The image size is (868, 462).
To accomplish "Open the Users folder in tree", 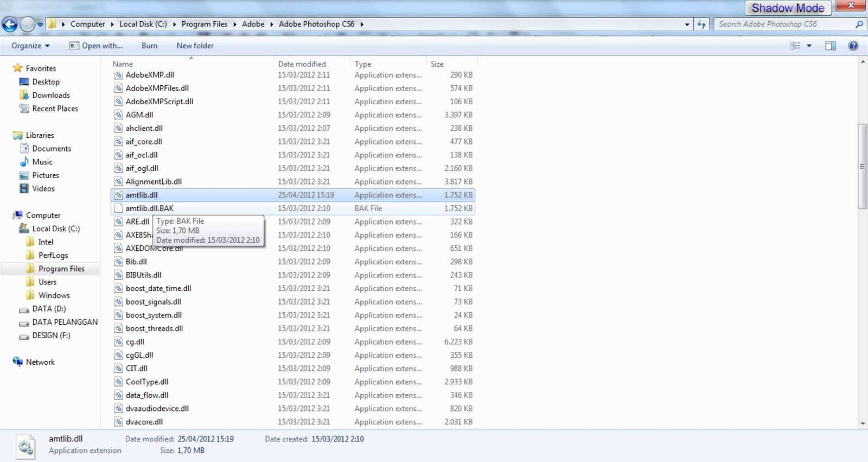I will point(47,282).
